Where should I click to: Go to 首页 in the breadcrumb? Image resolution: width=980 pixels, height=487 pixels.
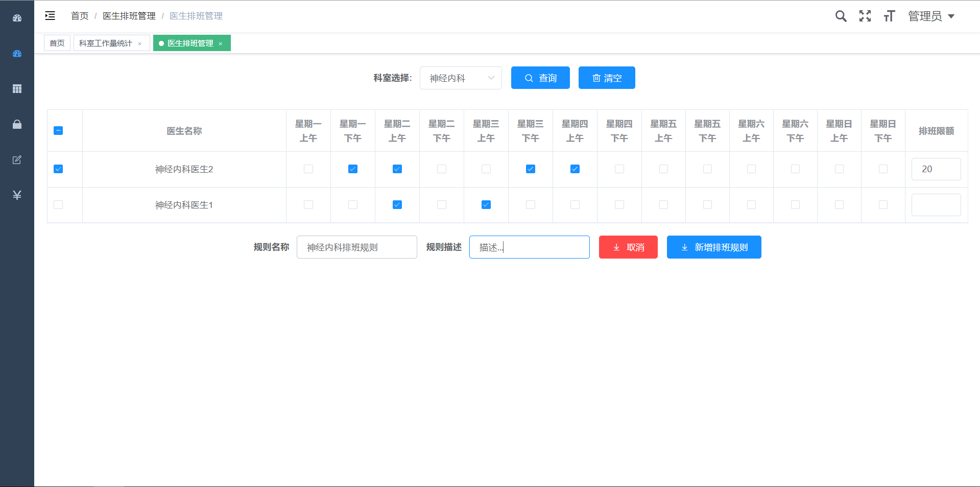80,16
